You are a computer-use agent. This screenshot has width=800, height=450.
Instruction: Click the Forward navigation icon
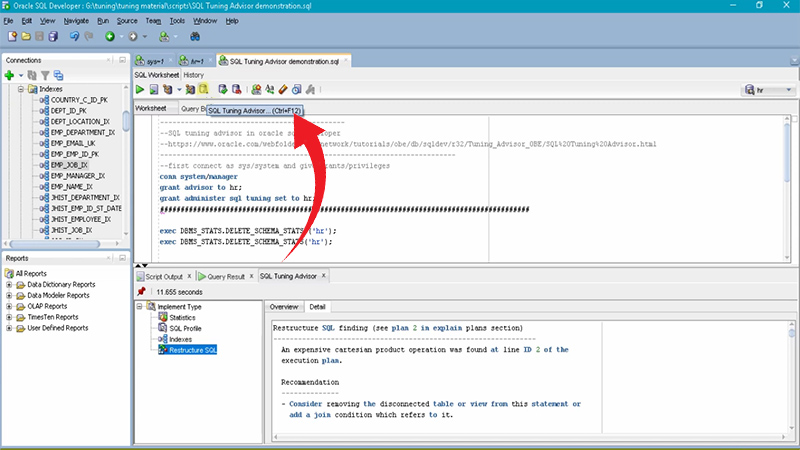pos(133,37)
